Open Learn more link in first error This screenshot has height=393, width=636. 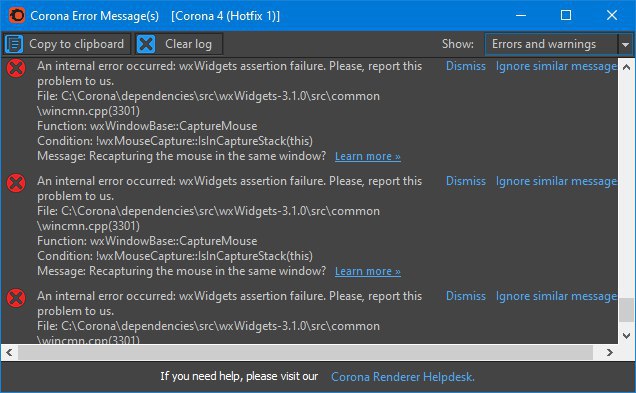[368, 156]
